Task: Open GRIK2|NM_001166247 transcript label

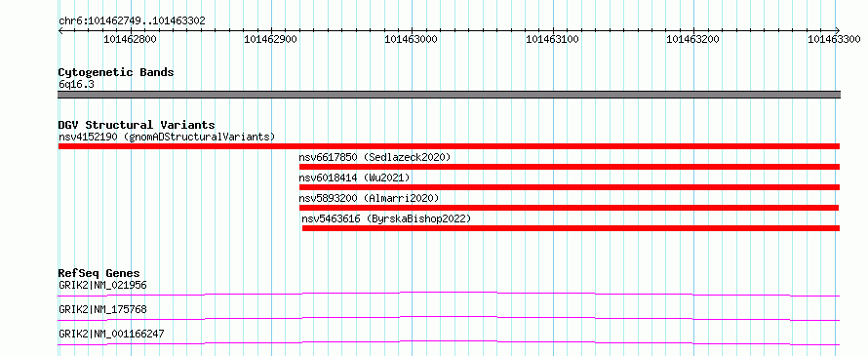Action: pos(111,334)
